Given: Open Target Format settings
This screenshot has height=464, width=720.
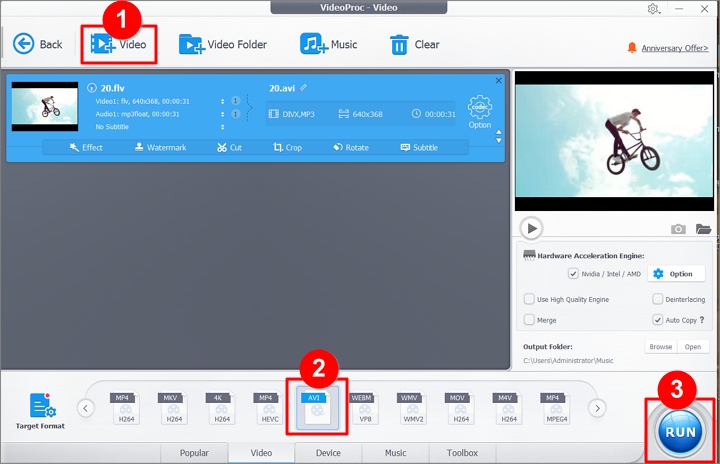Looking at the screenshot, I should click(40, 411).
